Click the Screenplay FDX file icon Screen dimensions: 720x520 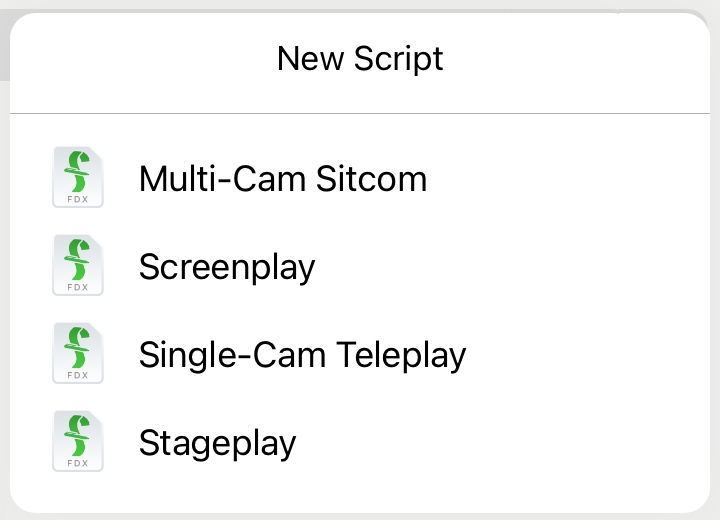point(78,265)
